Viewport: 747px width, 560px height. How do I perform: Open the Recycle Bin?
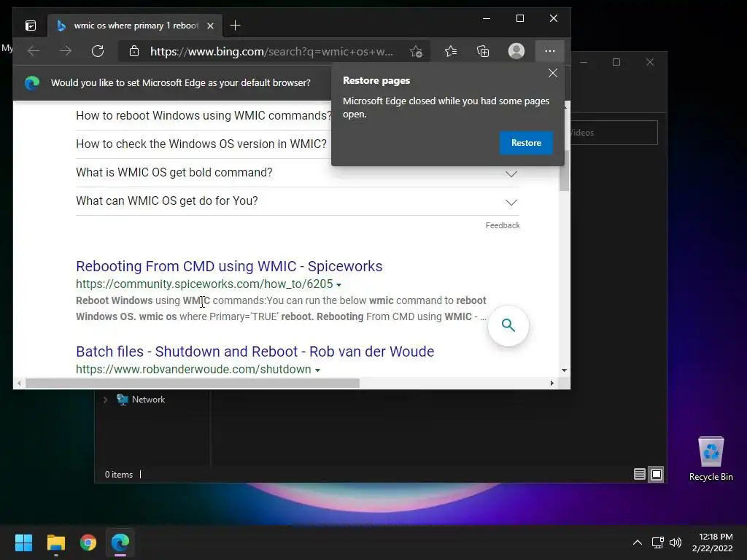point(711,459)
